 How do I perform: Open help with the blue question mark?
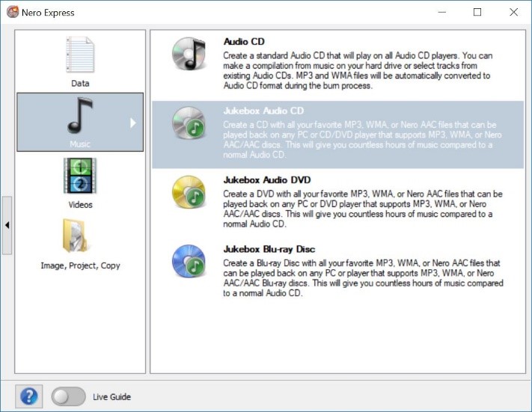[29, 396]
